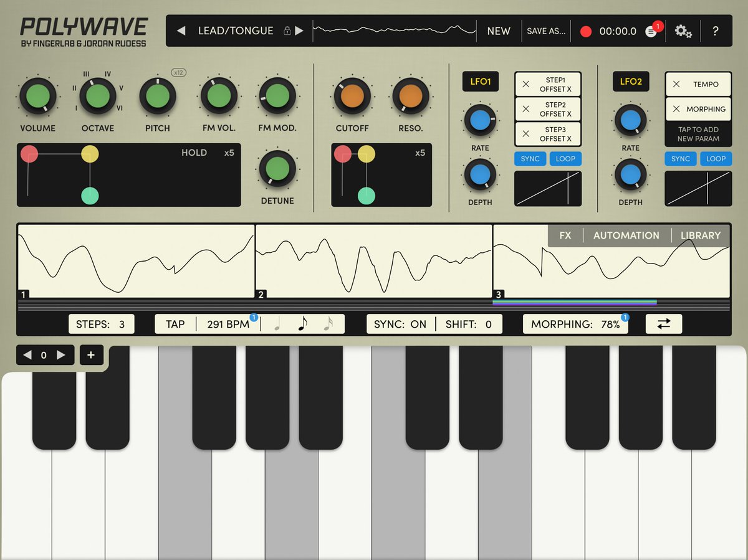Image resolution: width=748 pixels, height=560 pixels.
Task: Select the quarter note division
Action: click(x=277, y=324)
